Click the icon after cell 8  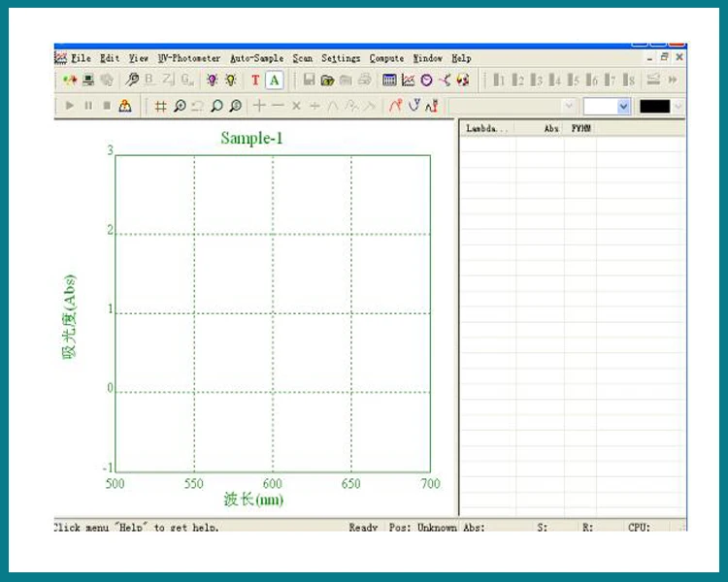pyautogui.click(x=653, y=80)
